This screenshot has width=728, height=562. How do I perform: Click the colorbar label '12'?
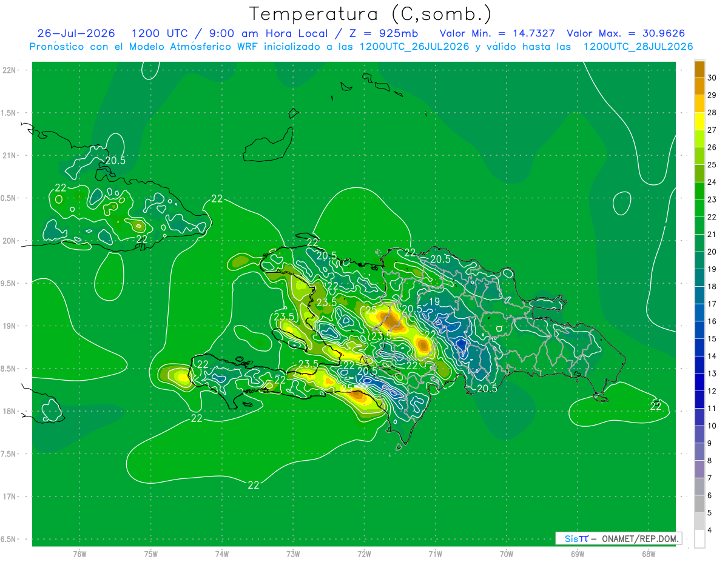click(x=712, y=391)
